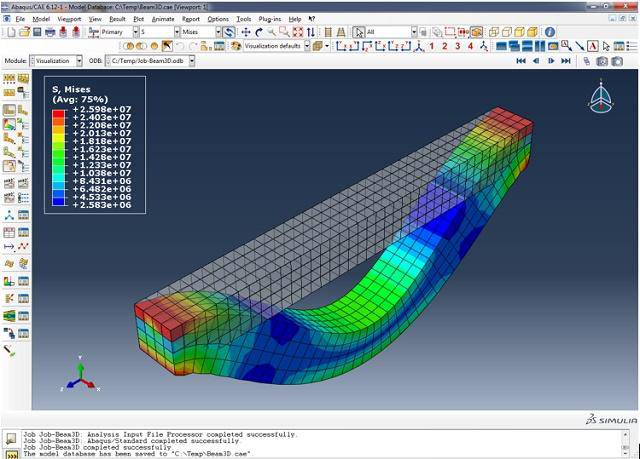Apply saved view number 1

430,46
